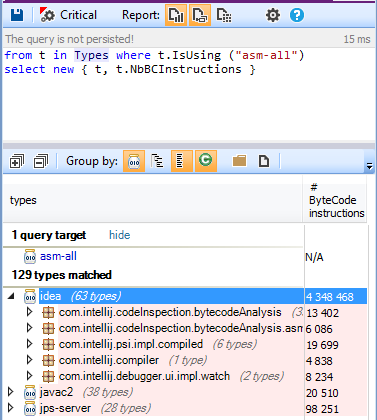Toggle group by flat namespace list icon
The height and width of the screenshot is (420, 377).
pyautogui.click(x=182, y=161)
